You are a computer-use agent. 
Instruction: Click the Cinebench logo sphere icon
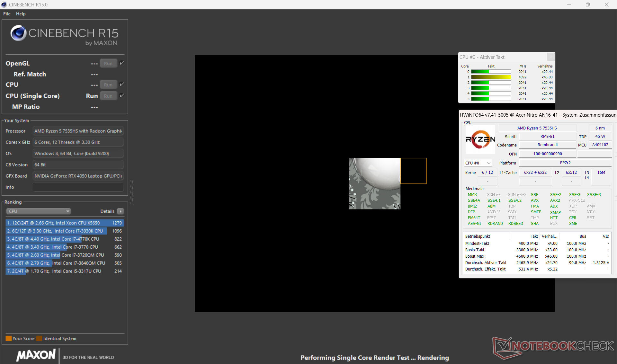coord(18,33)
